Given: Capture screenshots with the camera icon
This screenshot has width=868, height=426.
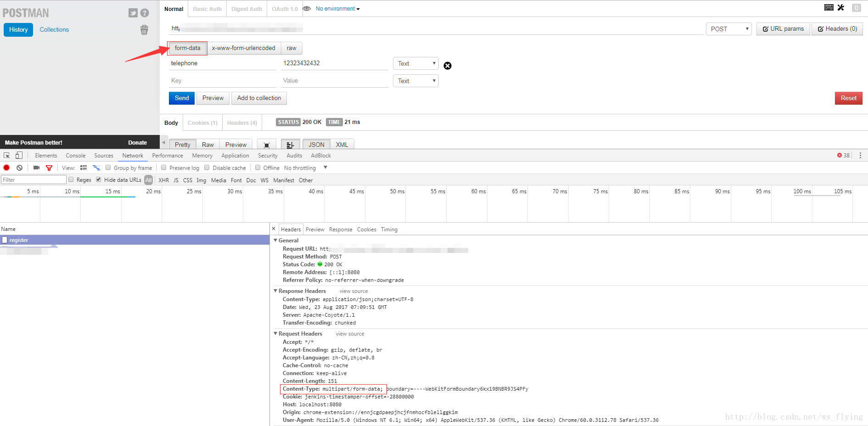Looking at the screenshot, I should coord(36,168).
